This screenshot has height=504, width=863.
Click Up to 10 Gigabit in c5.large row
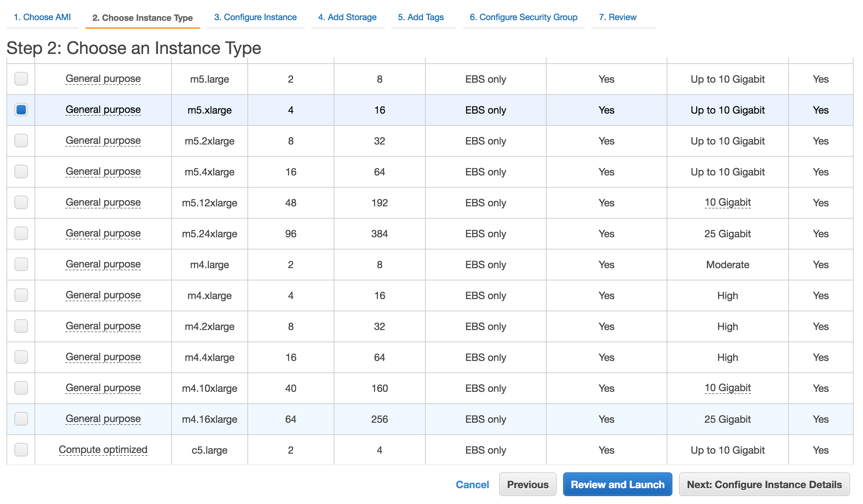click(x=728, y=450)
